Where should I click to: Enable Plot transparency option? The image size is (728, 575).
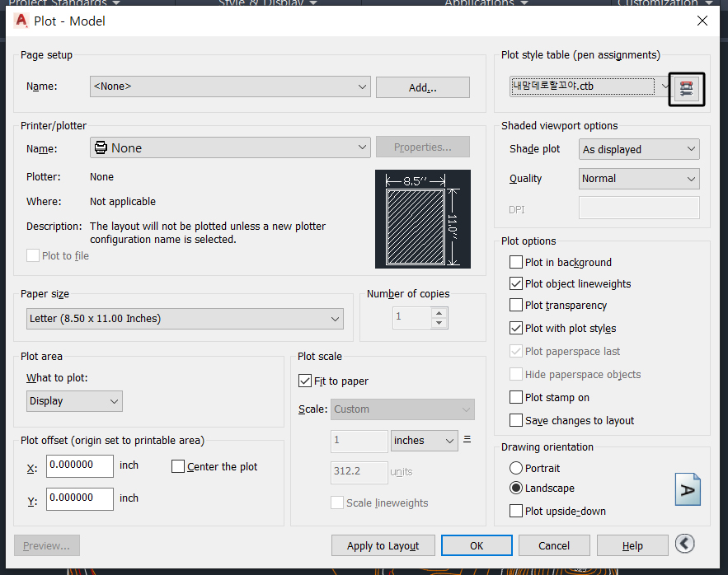point(516,305)
